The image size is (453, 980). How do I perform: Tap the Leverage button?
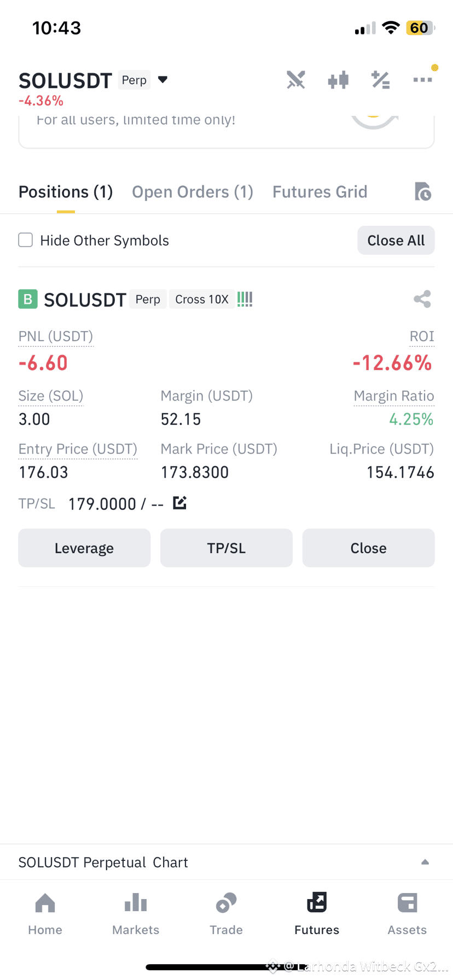(x=84, y=548)
